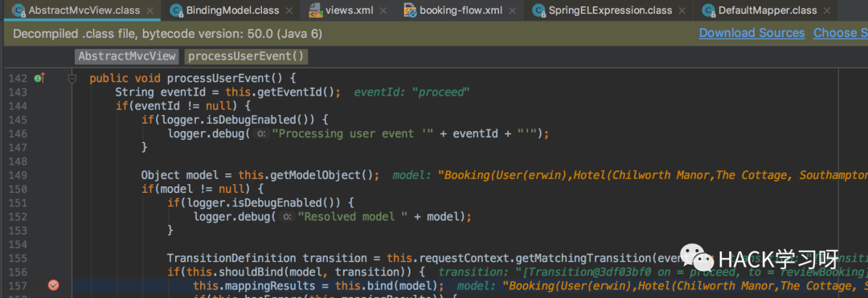Click the implements-method gutter icon on line 142
Viewport: 868px width, 298px height.
pyautogui.click(x=39, y=79)
